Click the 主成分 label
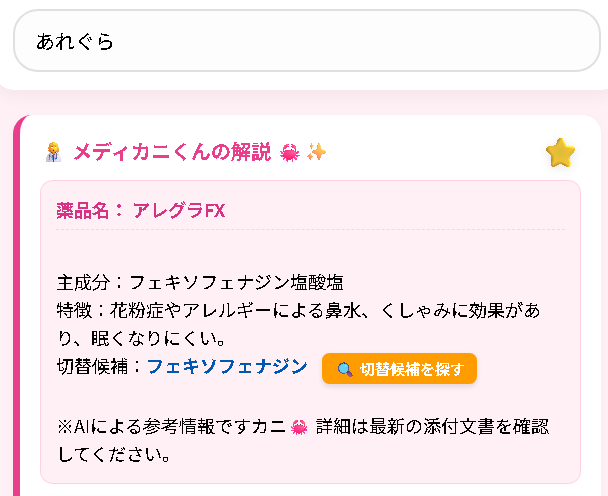This screenshot has width=608, height=496. [x=85, y=282]
